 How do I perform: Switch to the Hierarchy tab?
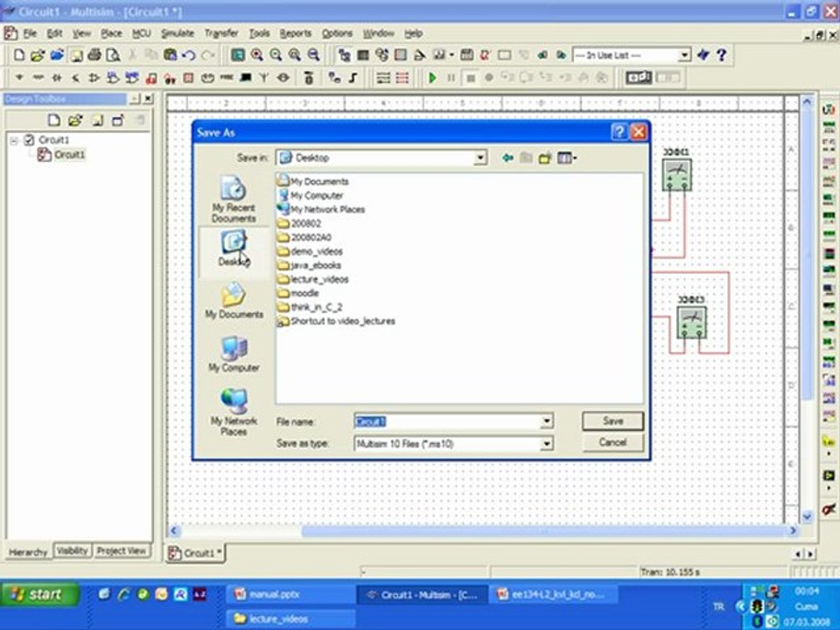[28, 552]
